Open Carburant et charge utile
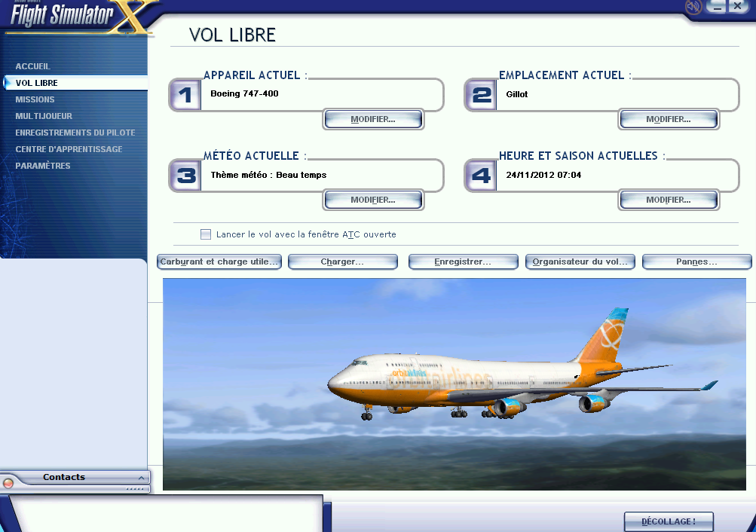 (x=219, y=261)
